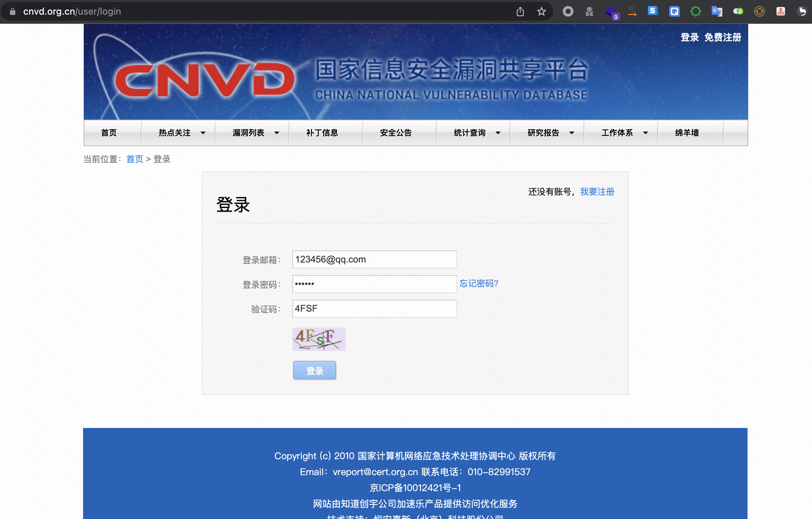812x519 pixels.
Task: Expand the 热点关注 dropdown arrow
Action: pos(203,133)
